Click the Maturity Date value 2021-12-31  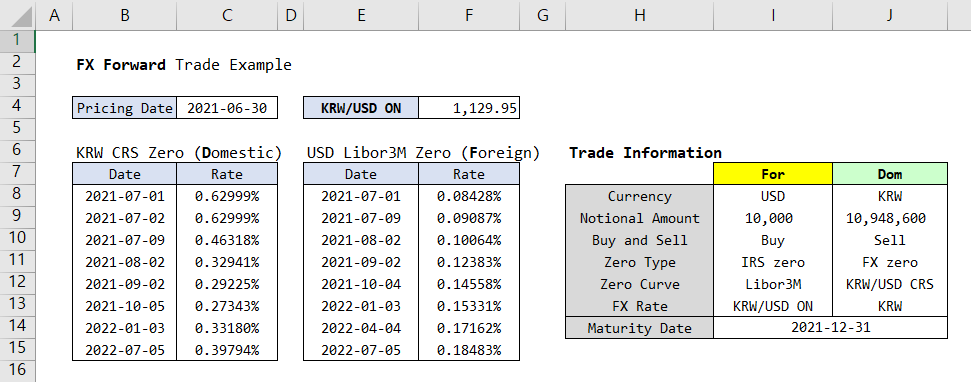[830, 328]
